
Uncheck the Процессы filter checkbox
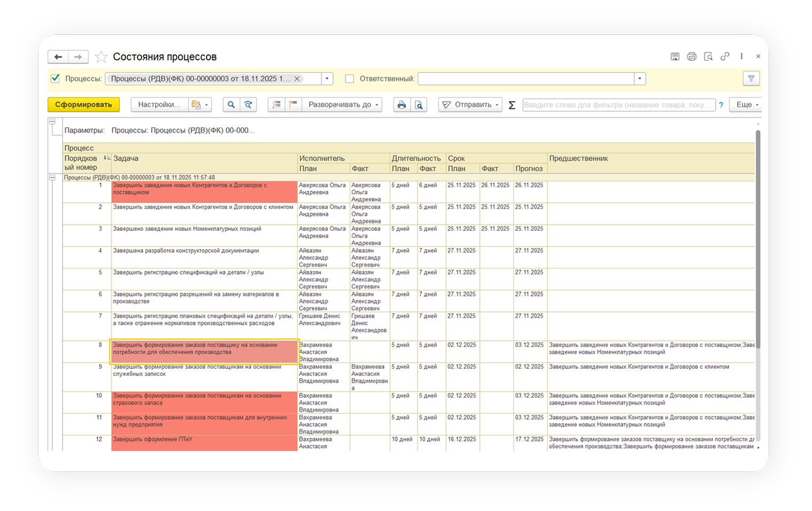[x=55, y=79]
